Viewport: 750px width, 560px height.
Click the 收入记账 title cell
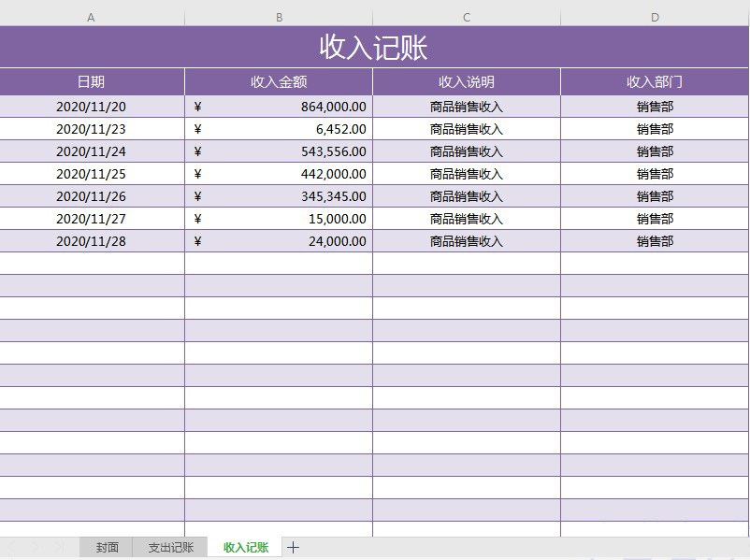pyautogui.click(x=374, y=47)
